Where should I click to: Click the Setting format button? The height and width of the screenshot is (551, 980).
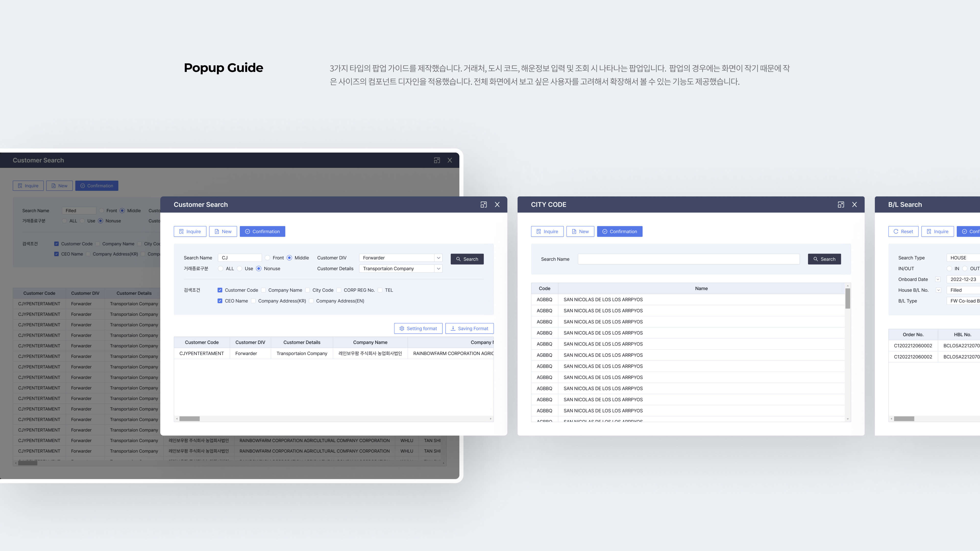tap(418, 329)
